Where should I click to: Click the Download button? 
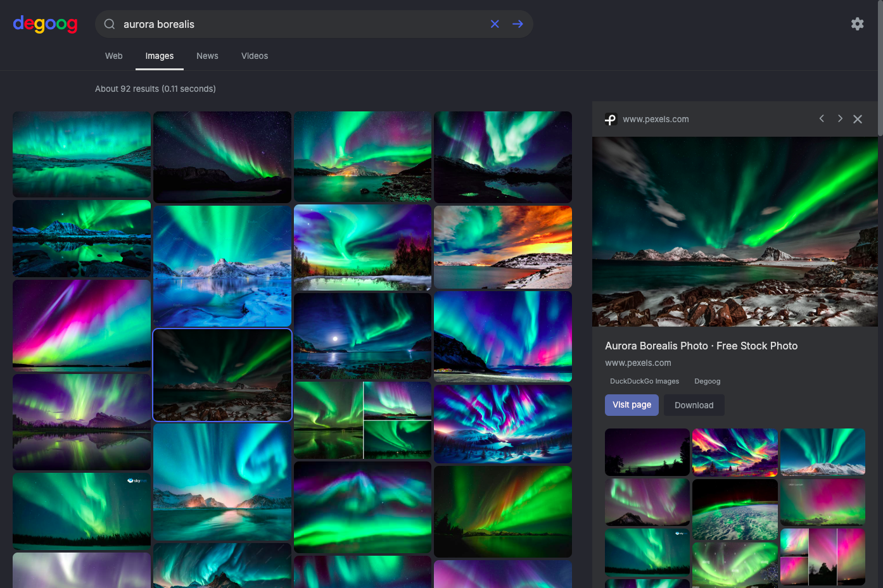[694, 405]
